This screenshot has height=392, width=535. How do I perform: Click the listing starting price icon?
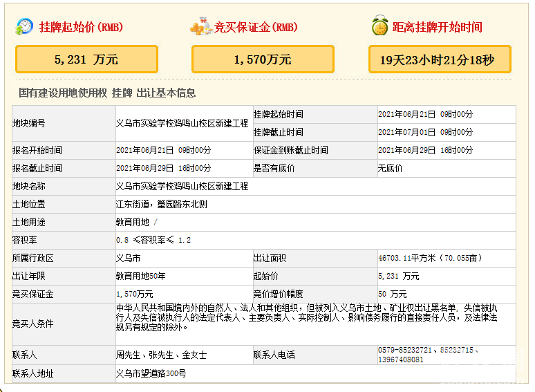click(x=24, y=27)
